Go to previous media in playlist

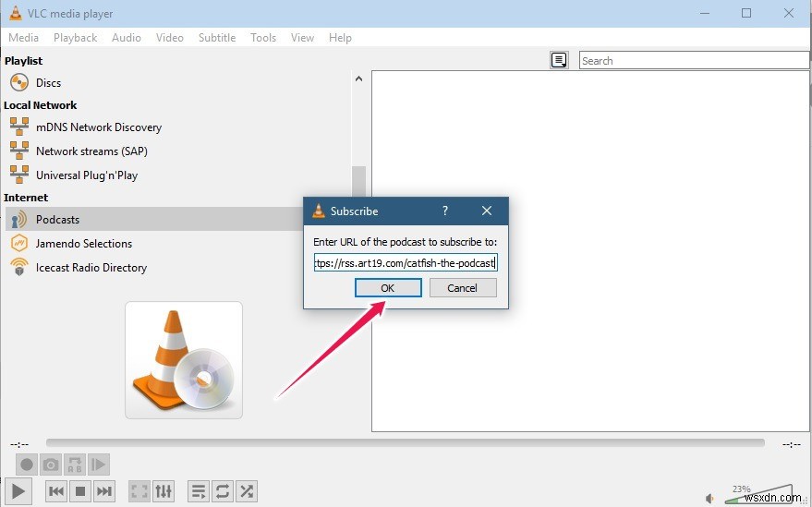click(56, 491)
